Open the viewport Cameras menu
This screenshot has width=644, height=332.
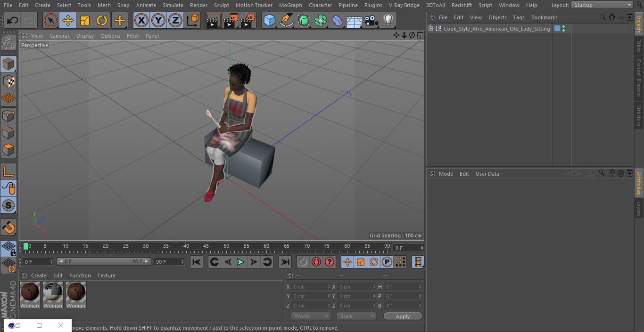click(59, 36)
